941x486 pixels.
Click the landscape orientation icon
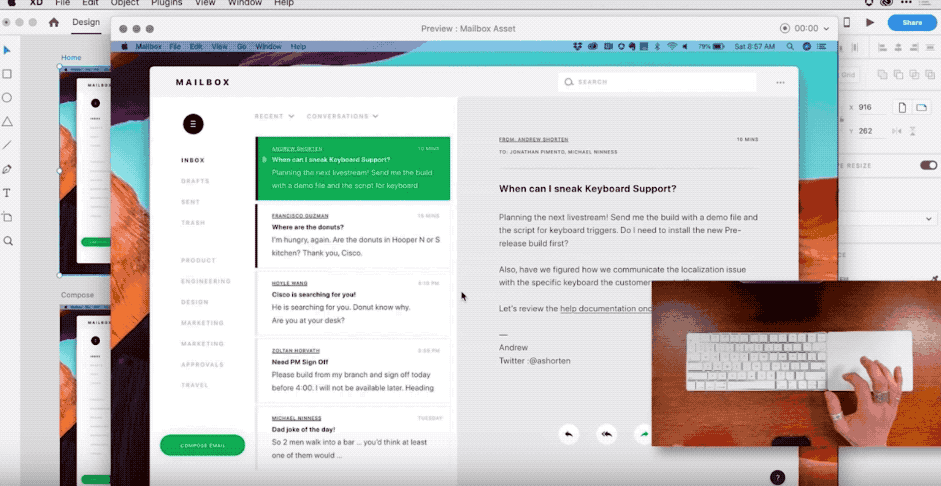click(x=921, y=107)
